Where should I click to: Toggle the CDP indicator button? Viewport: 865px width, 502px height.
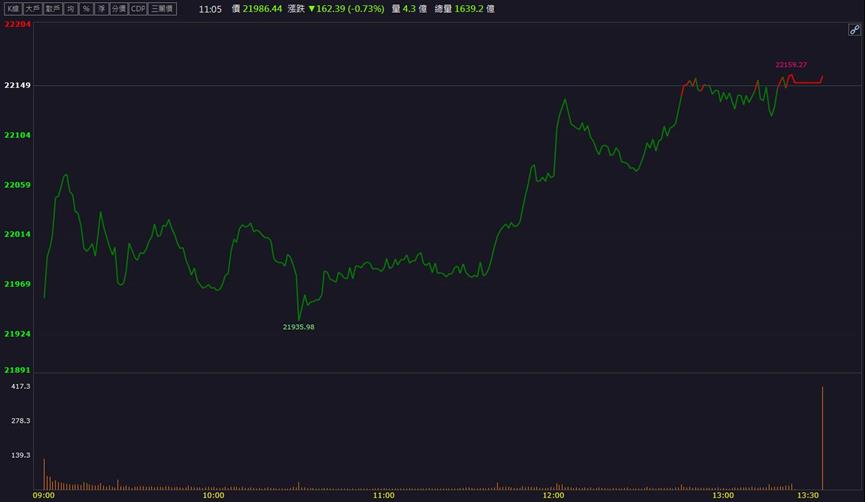point(138,9)
